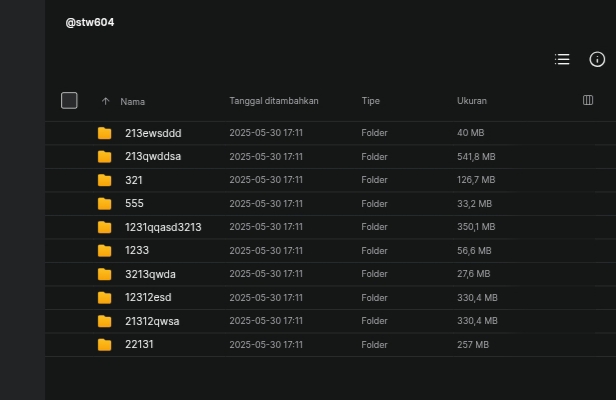Click the folder icon for 22131
The width and height of the screenshot is (616, 400).
104,345
